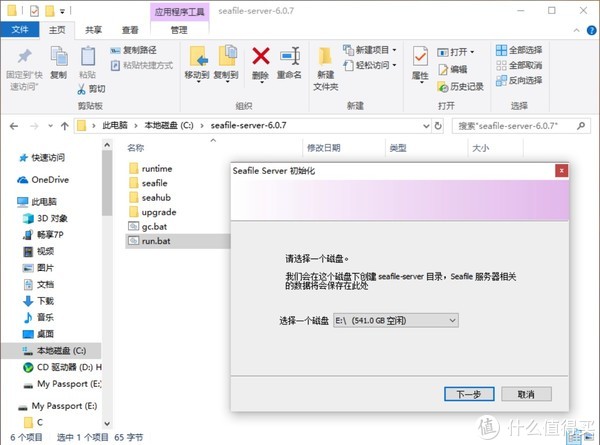Click Local Disk (C:) breadcrumb segment
Image resolution: width=600 pixels, height=445 pixels.
(x=169, y=126)
